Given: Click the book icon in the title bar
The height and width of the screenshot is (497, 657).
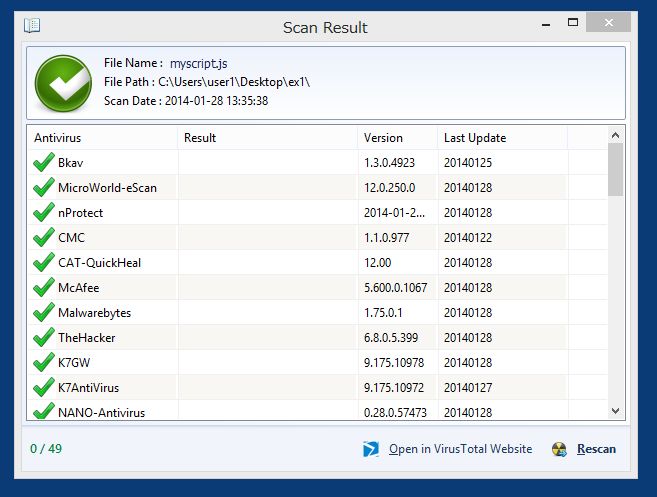Looking at the screenshot, I should click(x=32, y=26).
